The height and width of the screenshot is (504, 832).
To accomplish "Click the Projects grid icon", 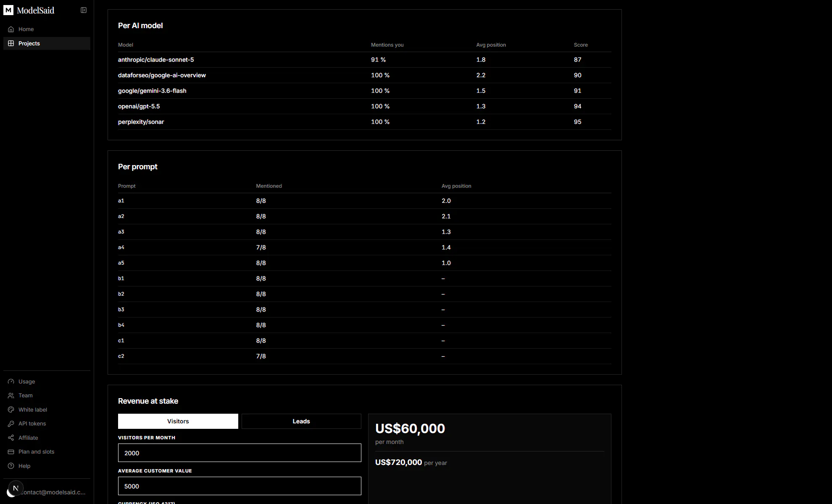I will (x=11, y=43).
